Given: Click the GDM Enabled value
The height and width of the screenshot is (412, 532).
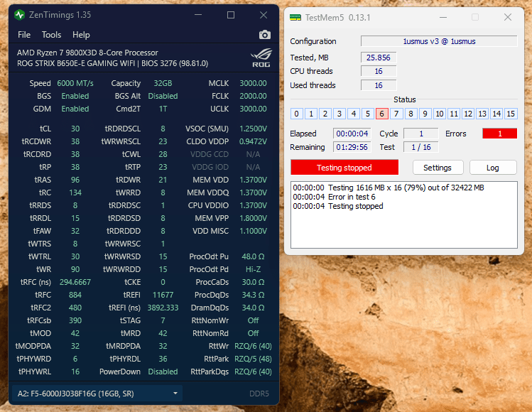Looking at the screenshot, I should tap(75, 109).
